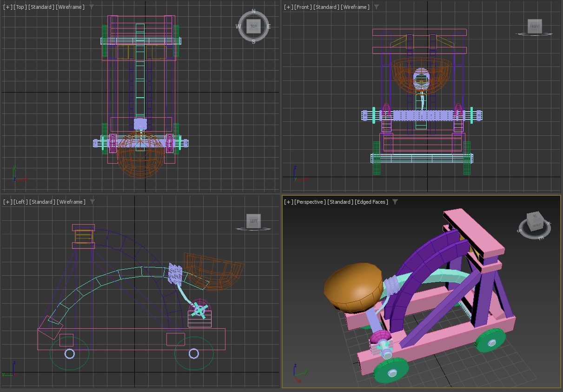The width and height of the screenshot is (563, 392).
Task: Click the ViewCube in the Perspective viewport
Action: coord(535,223)
